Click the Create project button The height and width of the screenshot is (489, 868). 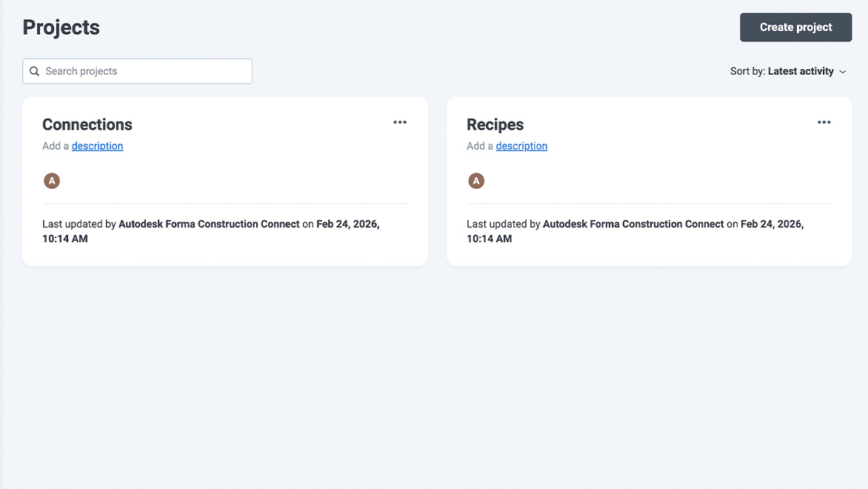795,27
